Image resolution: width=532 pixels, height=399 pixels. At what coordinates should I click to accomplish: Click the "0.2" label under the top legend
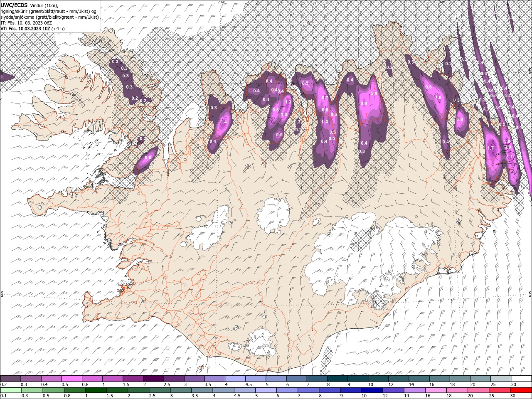pyautogui.click(x=3, y=384)
